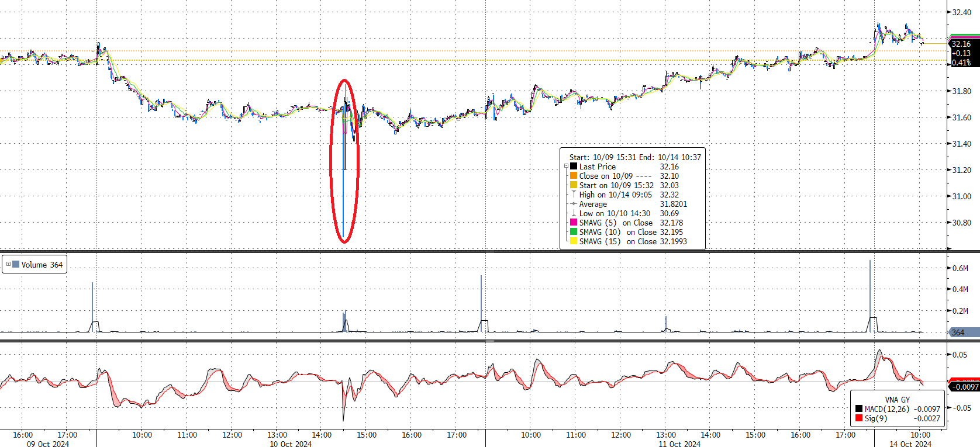This screenshot has width=980, height=447.
Task: Click the divider between volume and MACD panels
Action: [x=490, y=341]
